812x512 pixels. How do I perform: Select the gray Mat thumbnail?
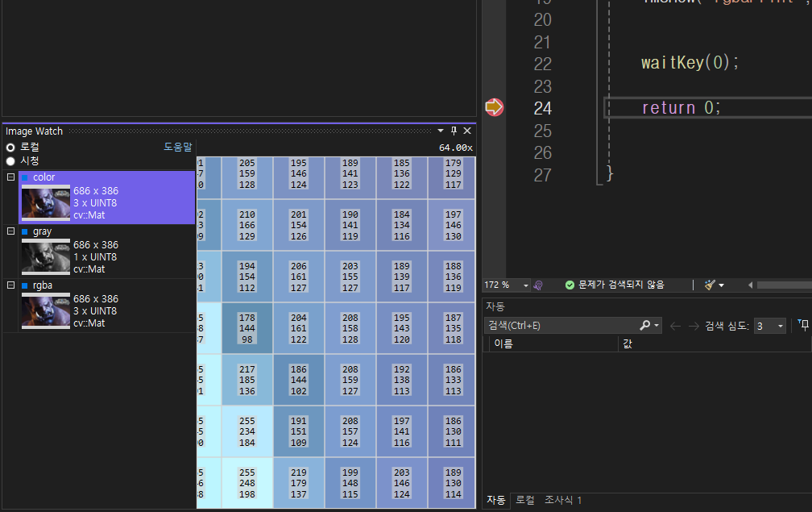point(46,256)
